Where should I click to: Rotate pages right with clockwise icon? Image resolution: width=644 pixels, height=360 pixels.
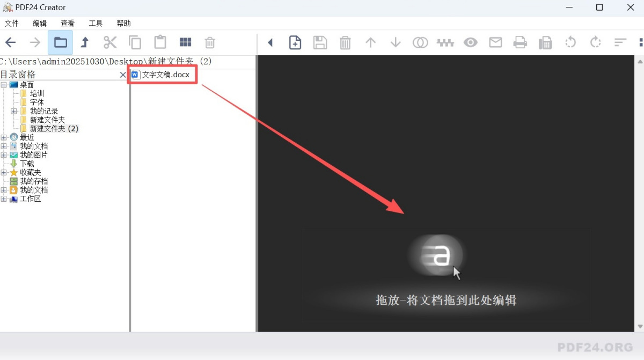(595, 42)
